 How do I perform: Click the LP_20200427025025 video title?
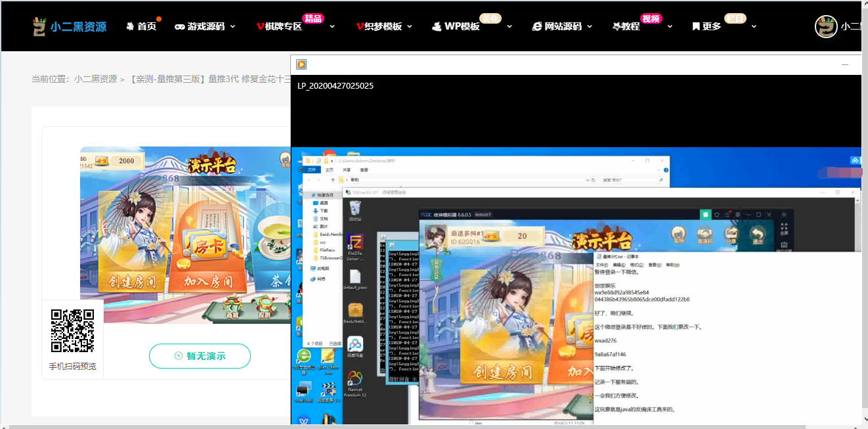coord(336,86)
